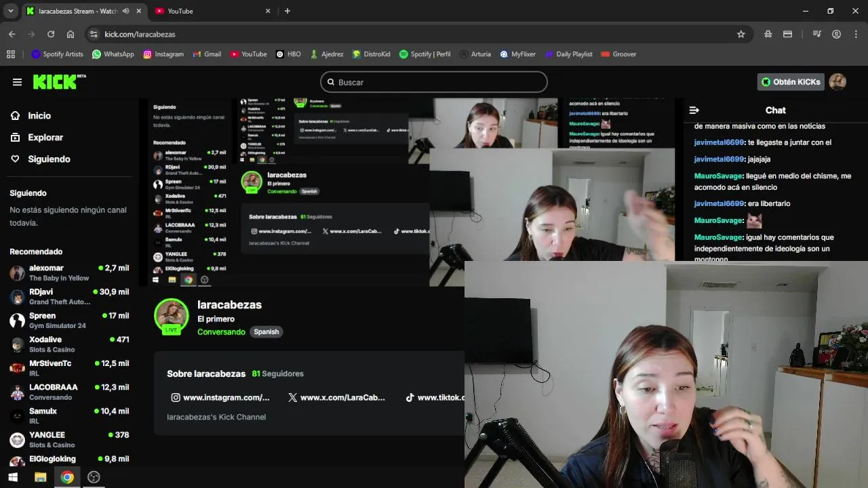
Task: Open WhatsApp bookmark
Action: tap(113, 54)
